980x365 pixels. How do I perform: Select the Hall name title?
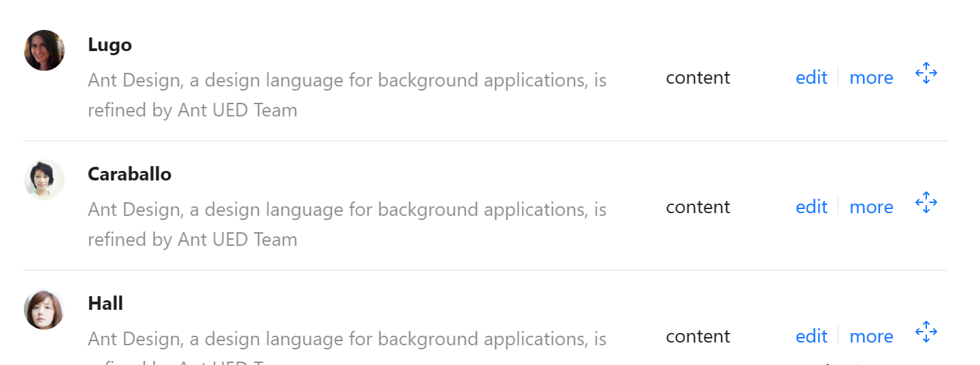tap(105, 304)
